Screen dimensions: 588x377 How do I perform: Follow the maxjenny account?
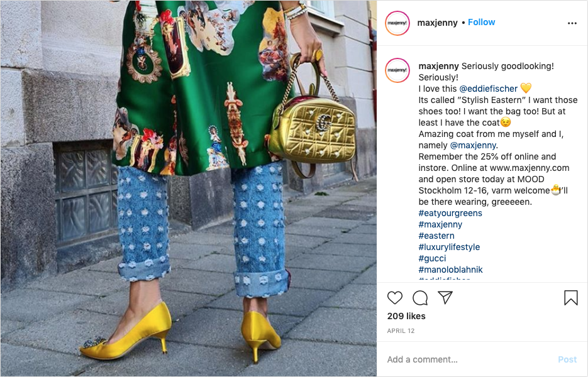point(482,23)
